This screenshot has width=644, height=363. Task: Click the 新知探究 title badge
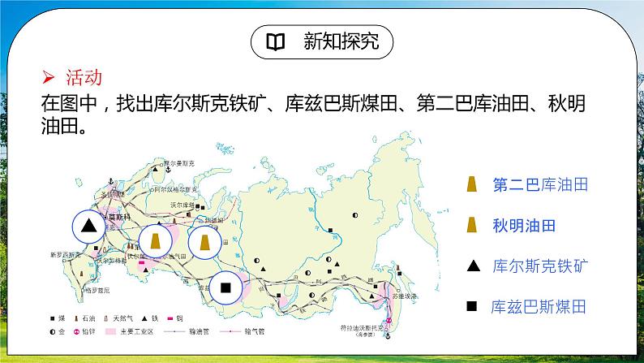322,42
